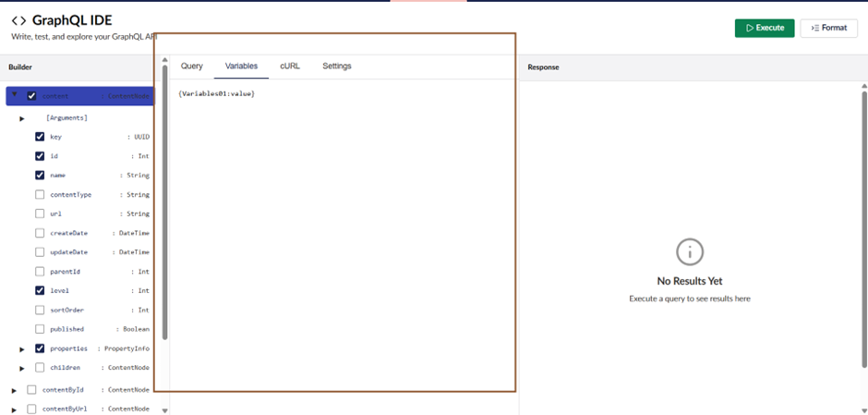Expand the [Arguments] node arrow
868x415 pixels.
tap(22, 118)
